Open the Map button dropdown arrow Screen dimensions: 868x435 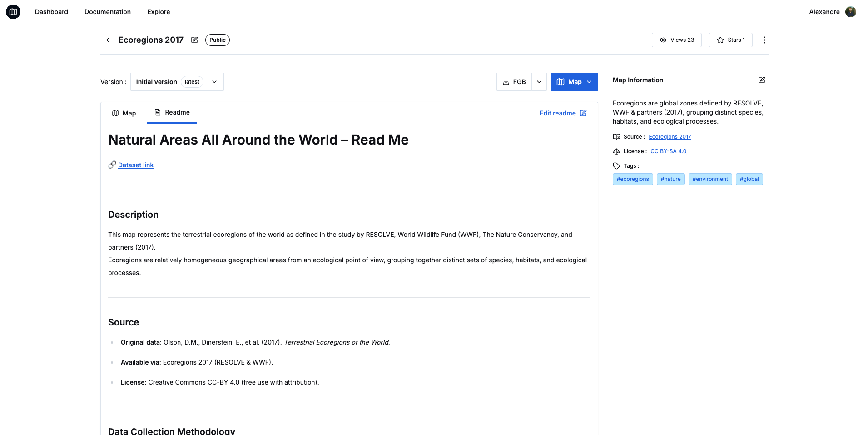589,82
